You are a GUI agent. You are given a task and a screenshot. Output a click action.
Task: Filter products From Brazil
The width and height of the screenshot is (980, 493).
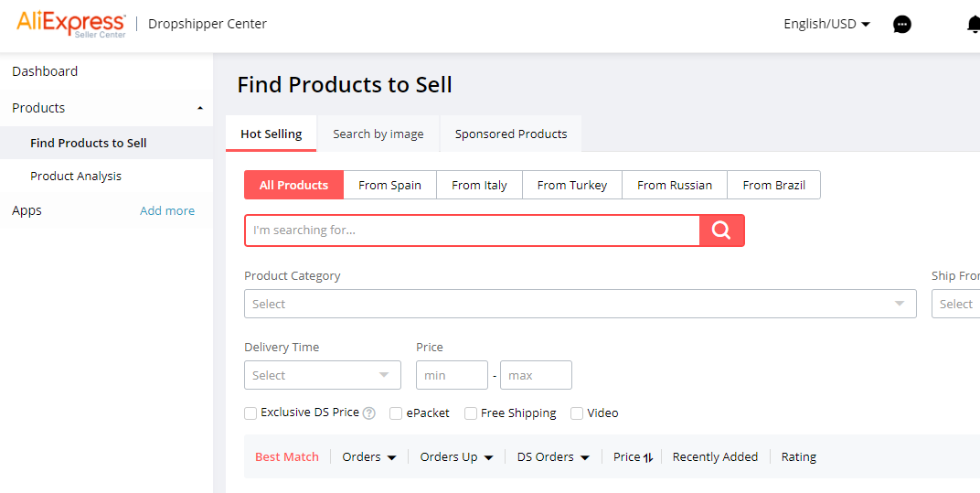(773, 185)
